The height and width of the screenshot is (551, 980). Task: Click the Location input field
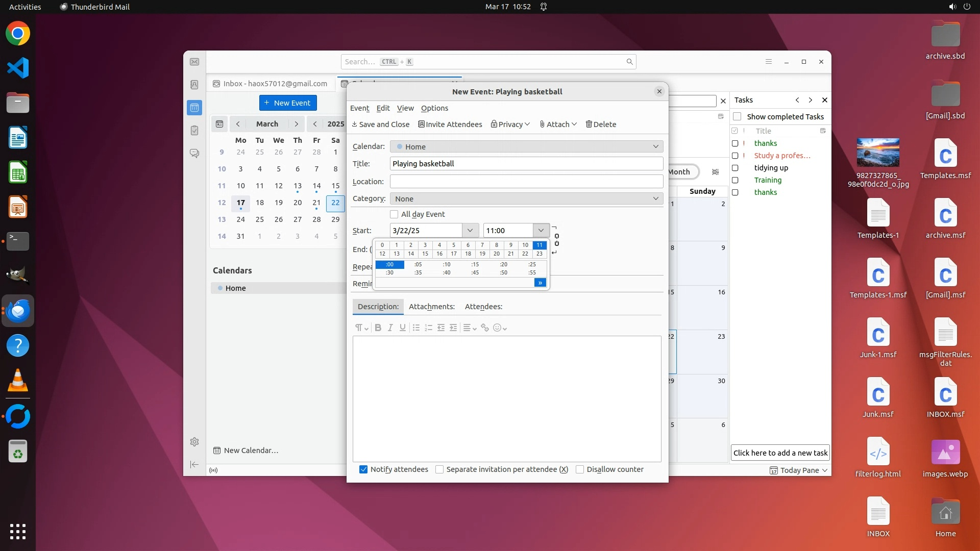(x=526, y=182)
